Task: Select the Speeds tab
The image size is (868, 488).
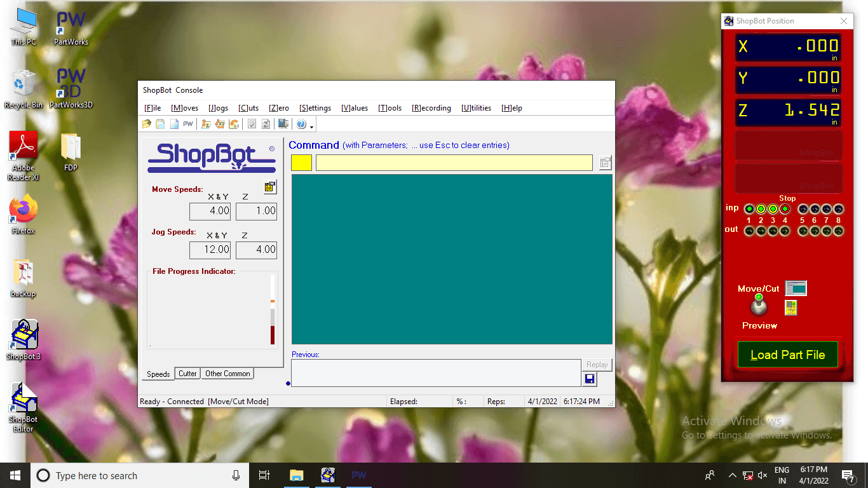Action: coord(158,374)
